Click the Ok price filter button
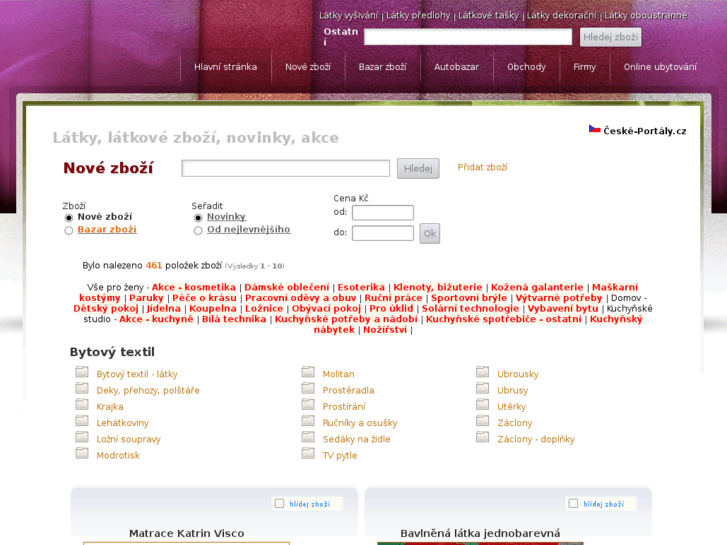The height and width of the screenshot is (545, 727). (x=430, y=233)
